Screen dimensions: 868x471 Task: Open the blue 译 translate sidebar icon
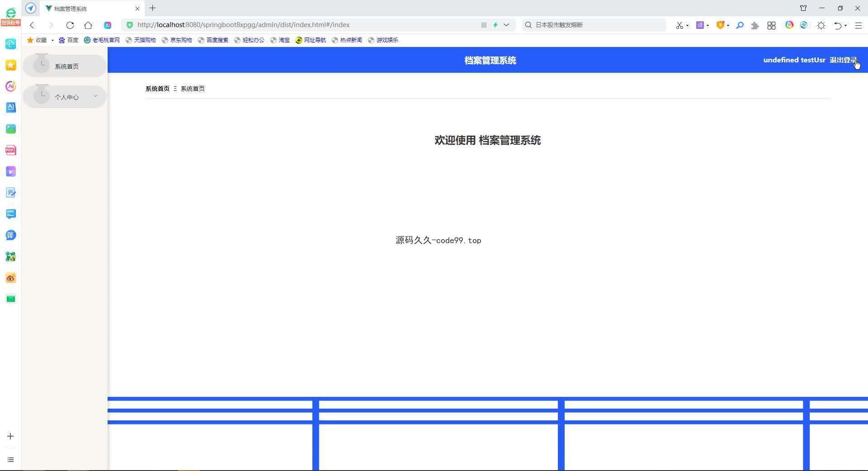click(x=11, y=235)
